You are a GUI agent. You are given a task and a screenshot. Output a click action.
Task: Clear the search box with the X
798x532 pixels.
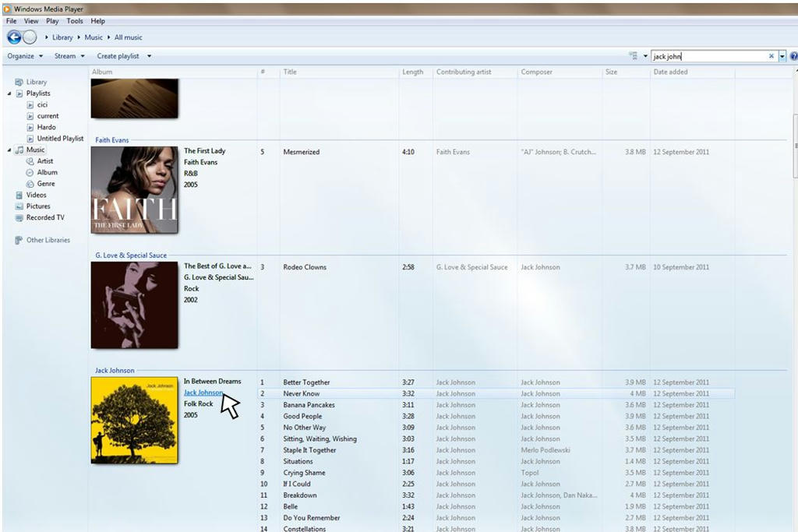pos(771,56)
